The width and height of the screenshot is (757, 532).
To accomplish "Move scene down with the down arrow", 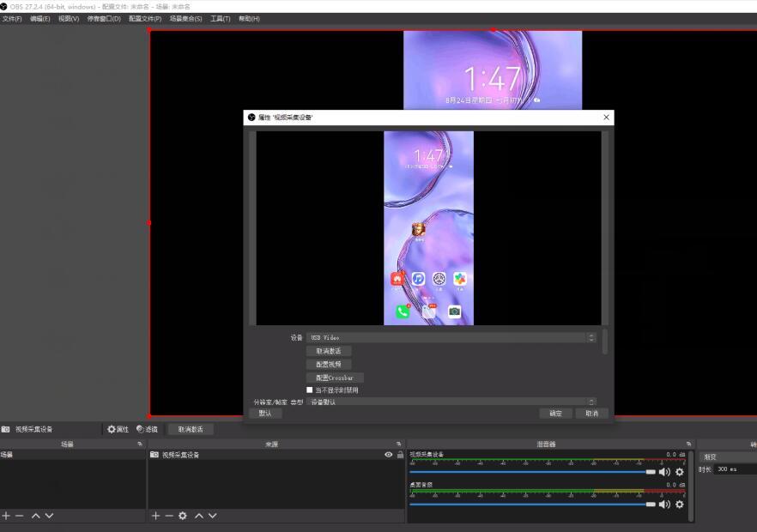I will [49, 516].
